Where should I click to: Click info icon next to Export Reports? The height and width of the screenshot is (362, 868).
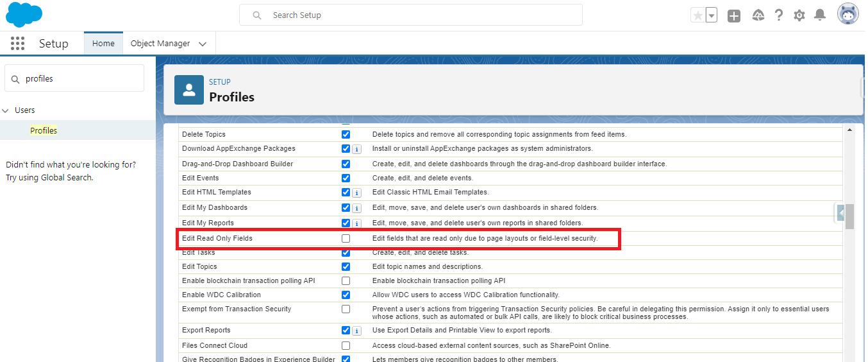(x=357, y=331)
